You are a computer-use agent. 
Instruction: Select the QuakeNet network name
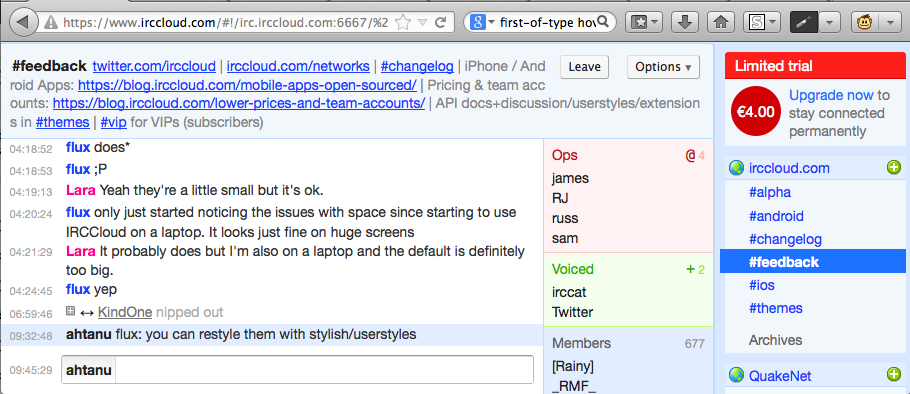point(780,376)
